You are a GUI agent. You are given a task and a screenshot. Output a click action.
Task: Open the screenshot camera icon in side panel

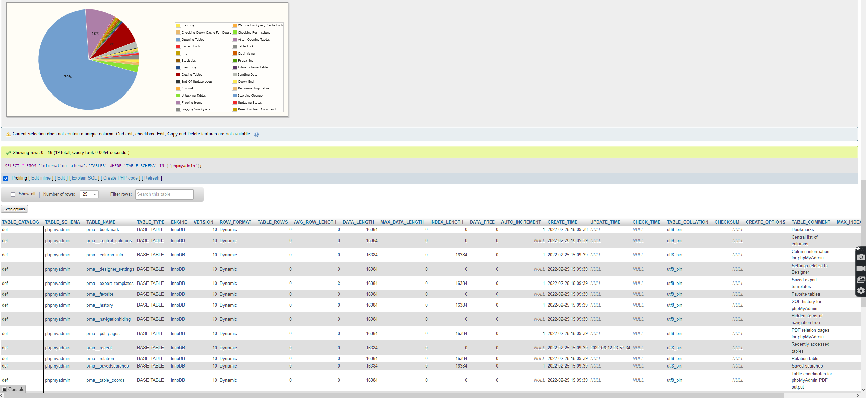(x=862, y=257)
